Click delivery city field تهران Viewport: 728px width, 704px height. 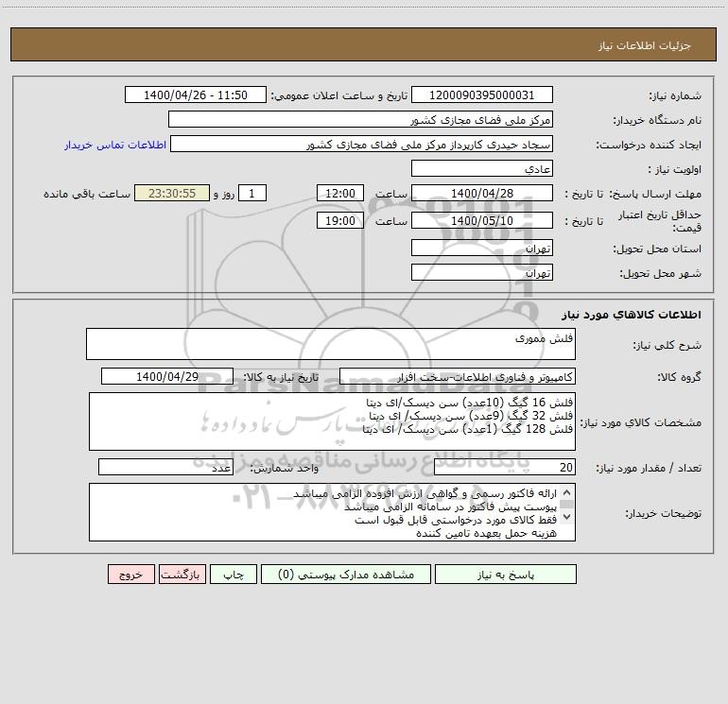click(x=482, y=272)
